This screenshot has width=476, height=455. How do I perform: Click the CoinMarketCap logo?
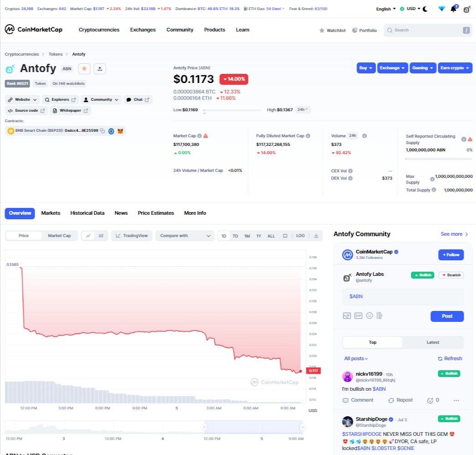pyautogui.click(x=33, y=30)
